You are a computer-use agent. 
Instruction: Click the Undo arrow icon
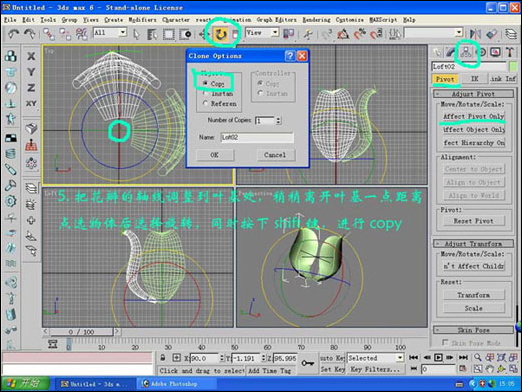coord(13,34)
